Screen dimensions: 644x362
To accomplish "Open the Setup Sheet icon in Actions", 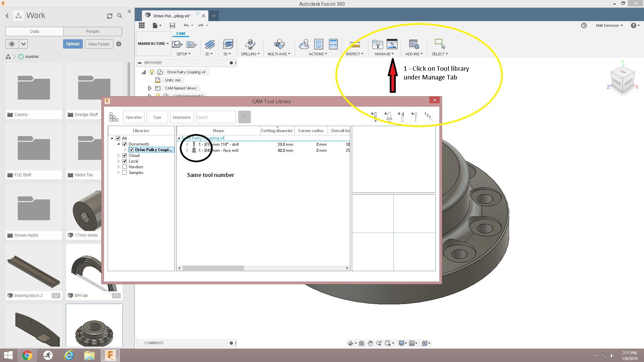I will click(333, 44).
